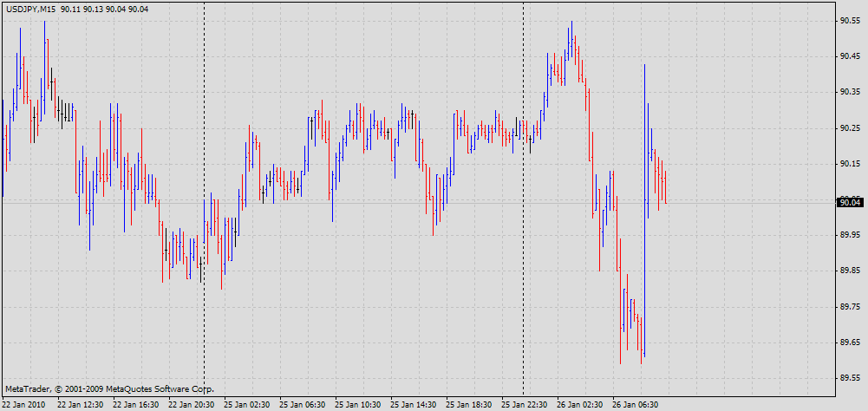Click the USDJPY,M15 chart title
The height and width of the screenshot is (411, 868).
pos(30,9)
